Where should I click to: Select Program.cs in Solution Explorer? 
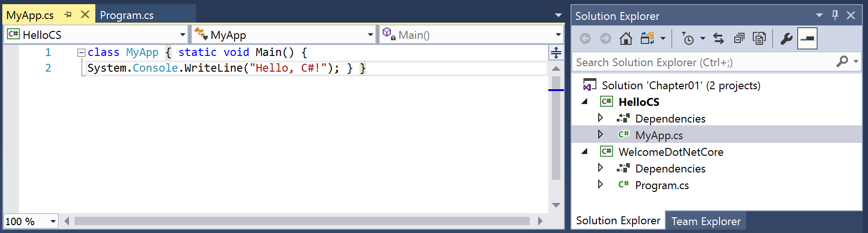point(662,185)
